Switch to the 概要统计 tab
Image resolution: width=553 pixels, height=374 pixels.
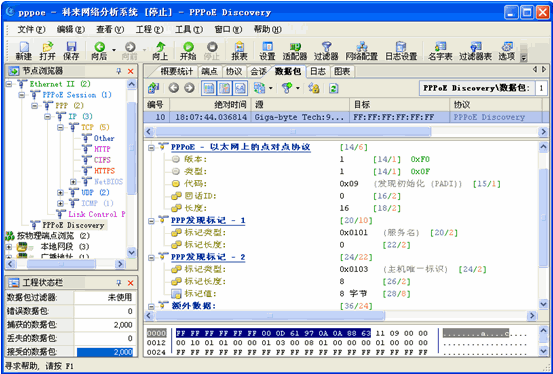point(176,72)
